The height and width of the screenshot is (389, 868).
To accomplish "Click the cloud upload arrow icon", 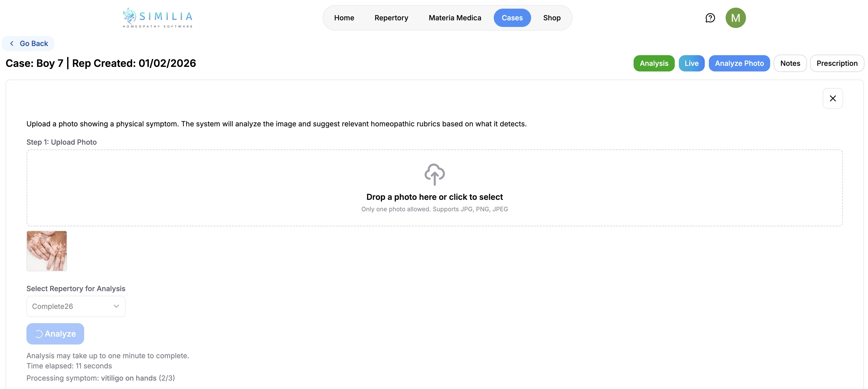I will pyautogui.click(x=434, y=174).
